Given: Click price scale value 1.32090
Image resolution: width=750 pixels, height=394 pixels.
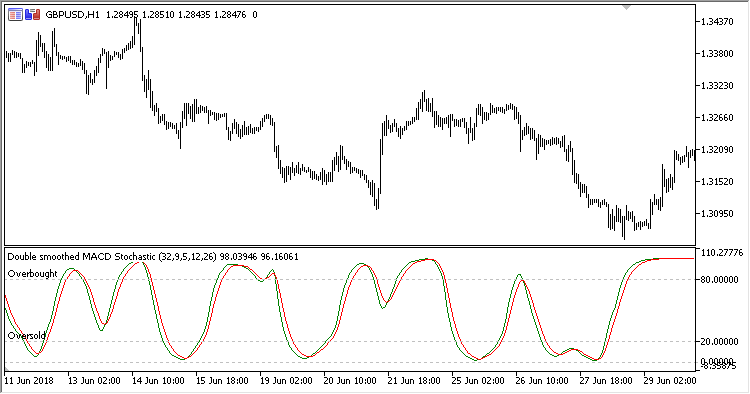Looking at the screenshot, I should pos(717,150).
